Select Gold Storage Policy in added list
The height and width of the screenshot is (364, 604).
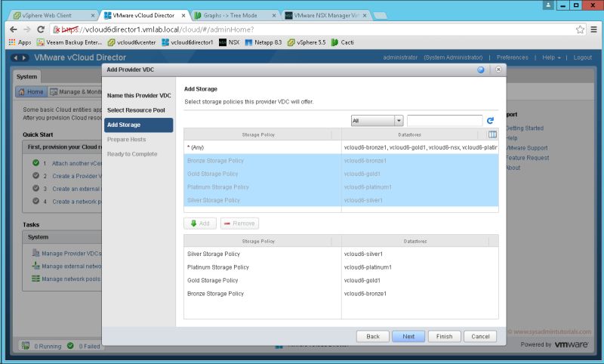point(341,280)
